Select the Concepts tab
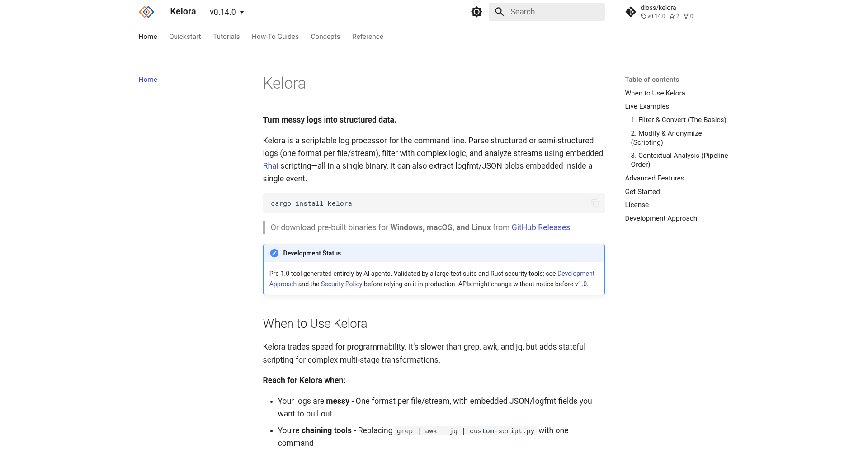Screen dimensions: 868x449 (325, 37)
